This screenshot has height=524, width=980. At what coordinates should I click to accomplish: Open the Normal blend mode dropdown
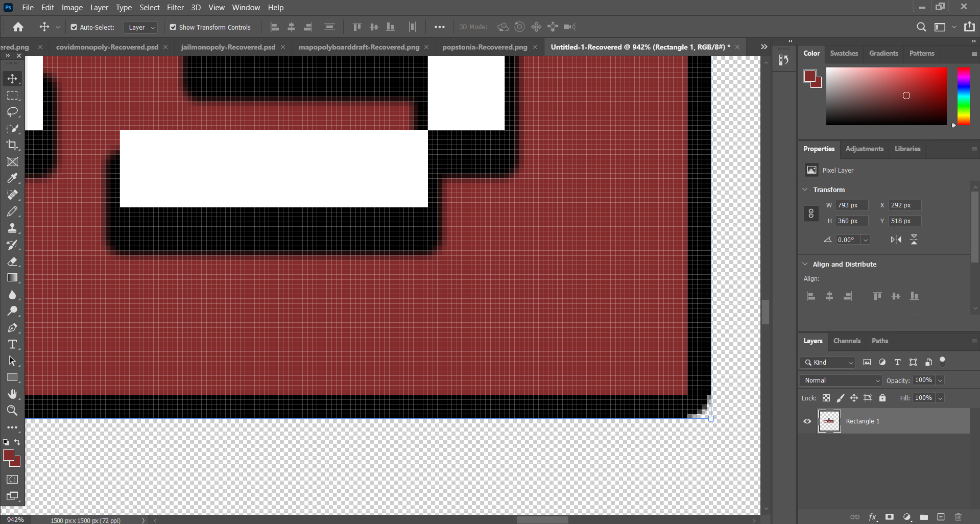pos(840,380)
